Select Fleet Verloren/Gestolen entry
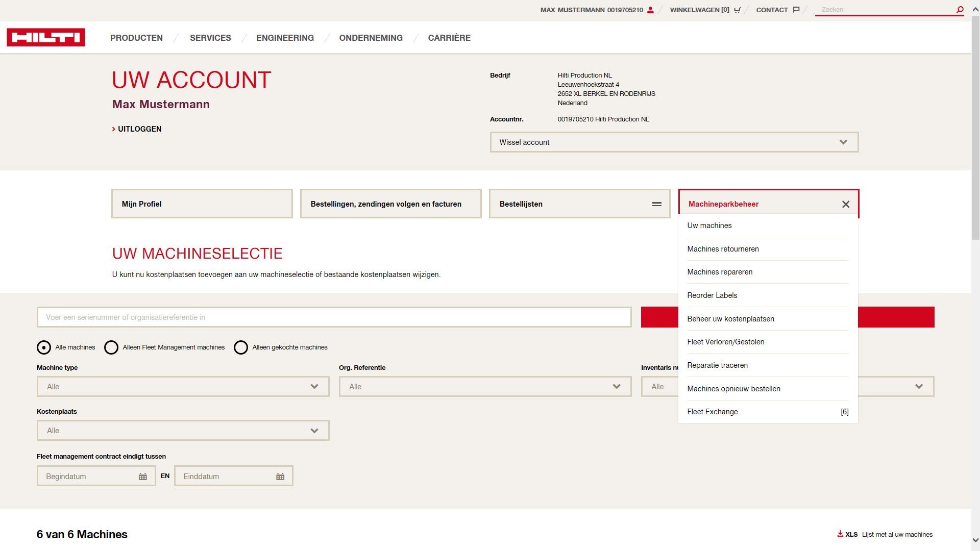The width and height of the screenshot is (980, 551). 768,342
